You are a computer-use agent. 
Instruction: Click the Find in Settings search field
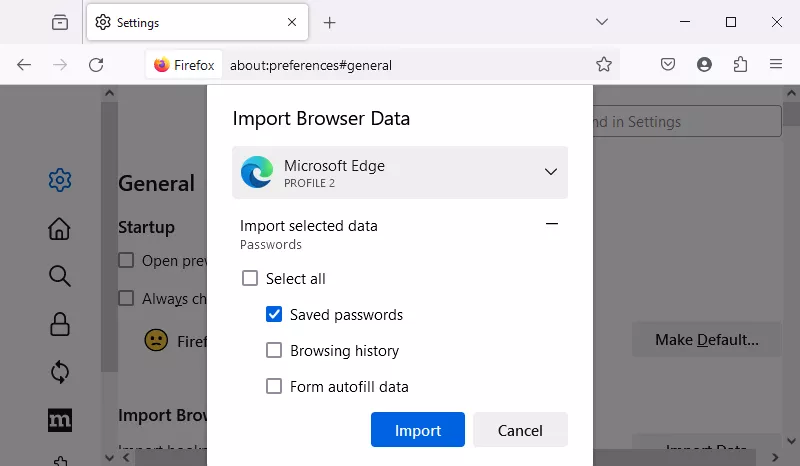(687, 121)
